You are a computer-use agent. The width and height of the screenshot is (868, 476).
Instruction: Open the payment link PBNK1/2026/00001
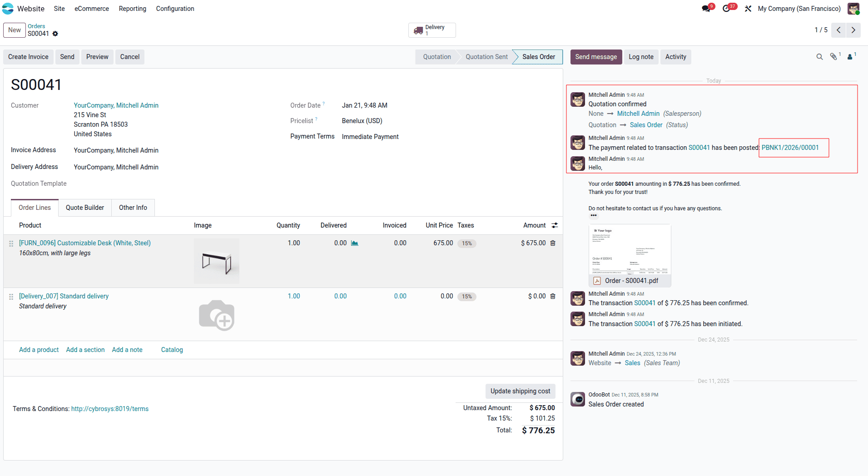(790, 148)
